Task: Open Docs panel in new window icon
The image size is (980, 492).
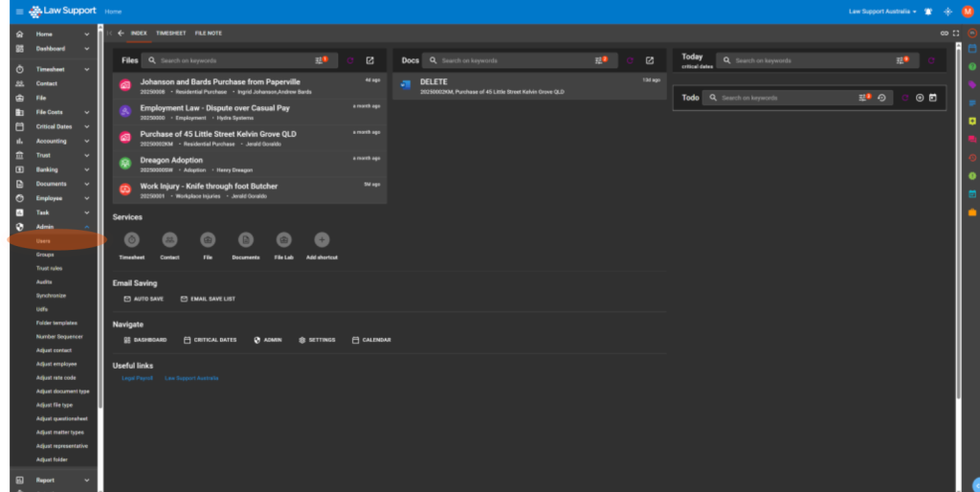Action: [x=650, y=60]
